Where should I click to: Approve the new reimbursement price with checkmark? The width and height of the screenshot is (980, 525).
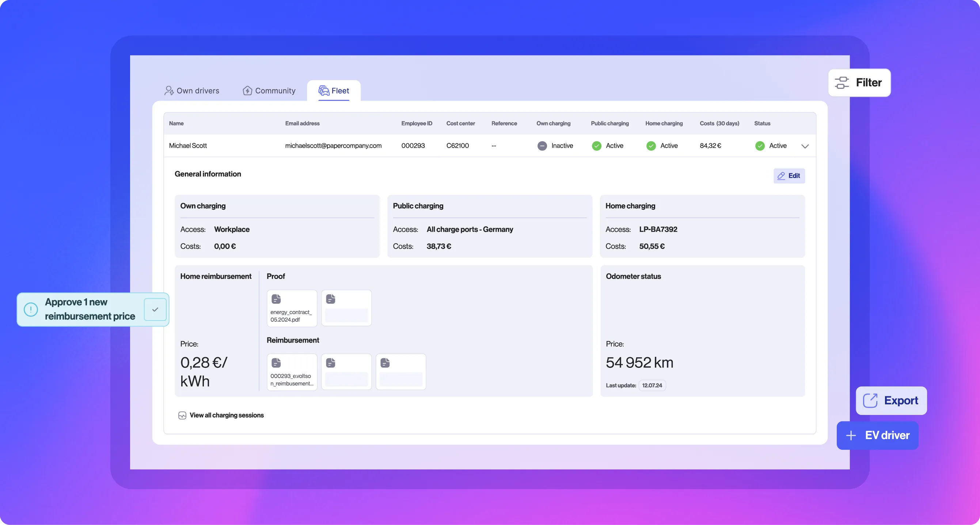coord(155,310)
